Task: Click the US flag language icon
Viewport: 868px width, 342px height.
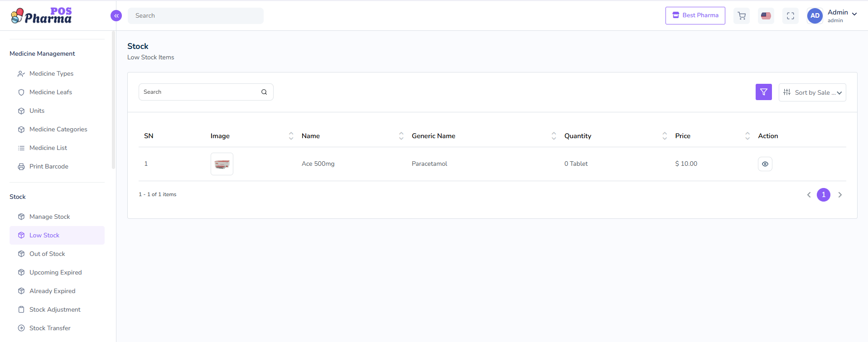Action: [766, 16]
